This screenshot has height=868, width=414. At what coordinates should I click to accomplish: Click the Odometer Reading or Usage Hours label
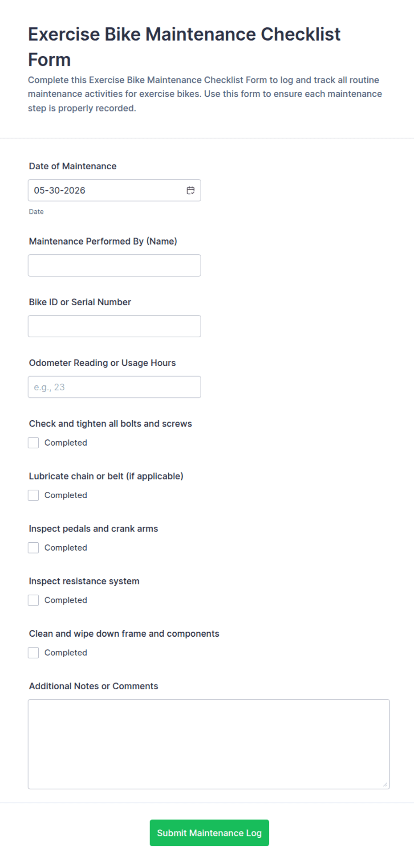pos(102,363)
